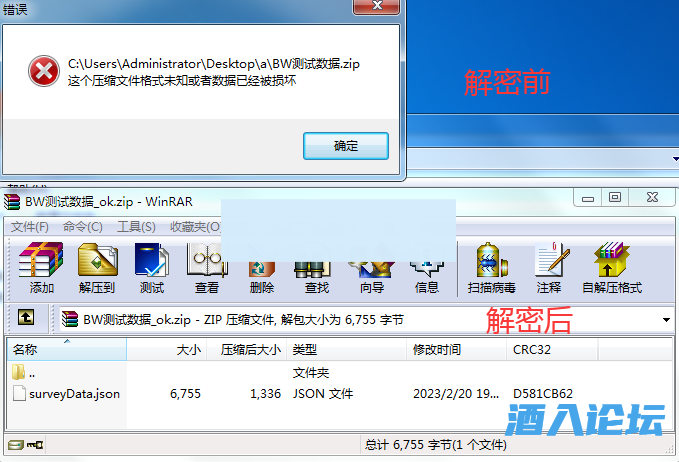Sort by CRC32 column header

[x=552, y=349]
